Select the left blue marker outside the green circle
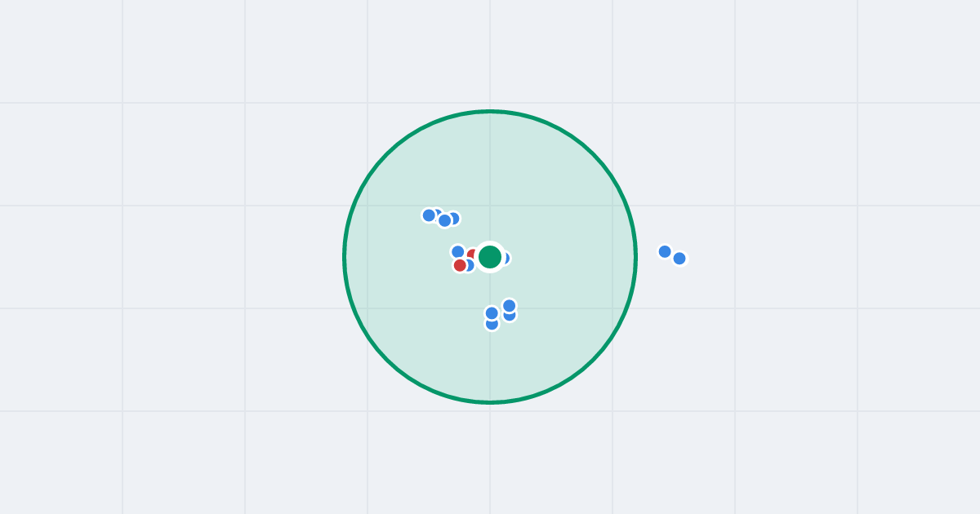 [665, 251]
